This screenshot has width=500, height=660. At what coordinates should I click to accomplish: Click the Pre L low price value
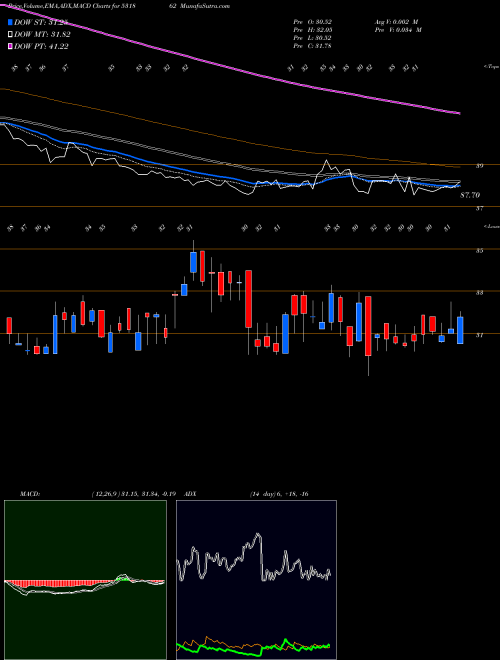click(322, 37)
